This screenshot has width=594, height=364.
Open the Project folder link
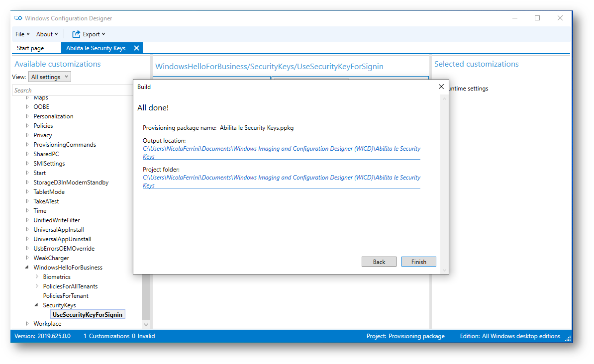click(x=282, y=182)
